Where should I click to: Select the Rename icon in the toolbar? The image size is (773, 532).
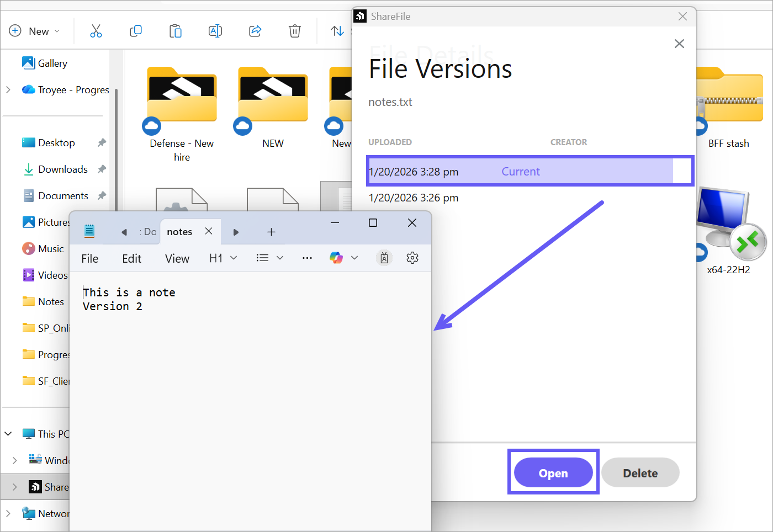coord(215,31)
